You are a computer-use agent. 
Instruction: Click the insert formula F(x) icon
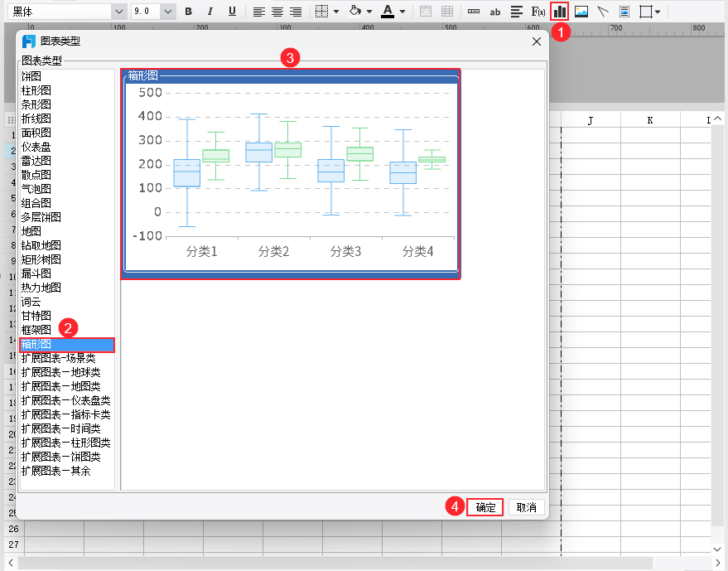click(538, 12)
